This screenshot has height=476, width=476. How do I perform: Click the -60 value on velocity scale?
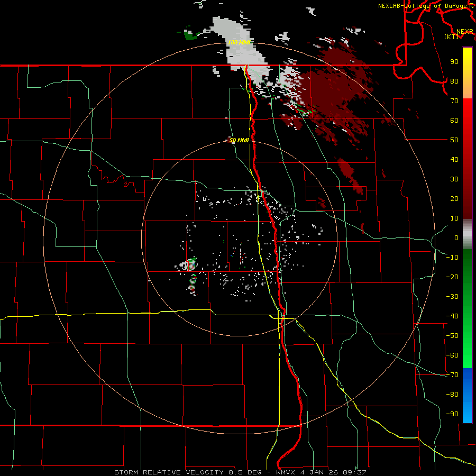tap(452, 355)
